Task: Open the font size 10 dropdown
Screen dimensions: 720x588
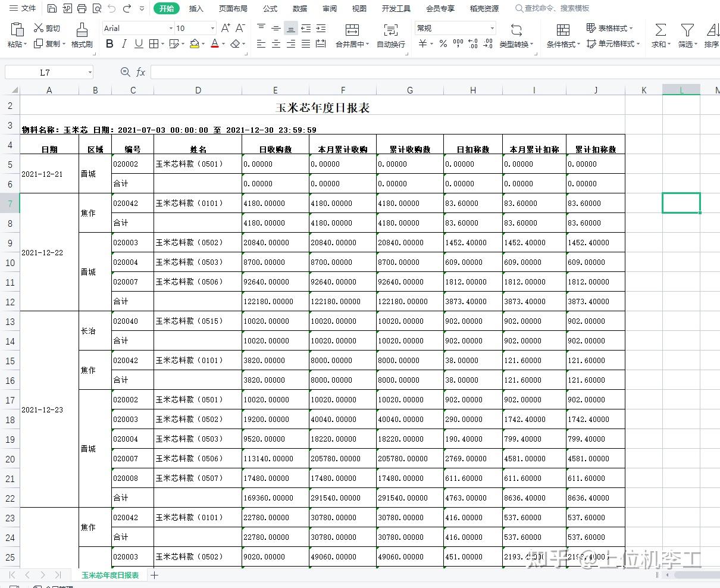Action: [211, 27]
